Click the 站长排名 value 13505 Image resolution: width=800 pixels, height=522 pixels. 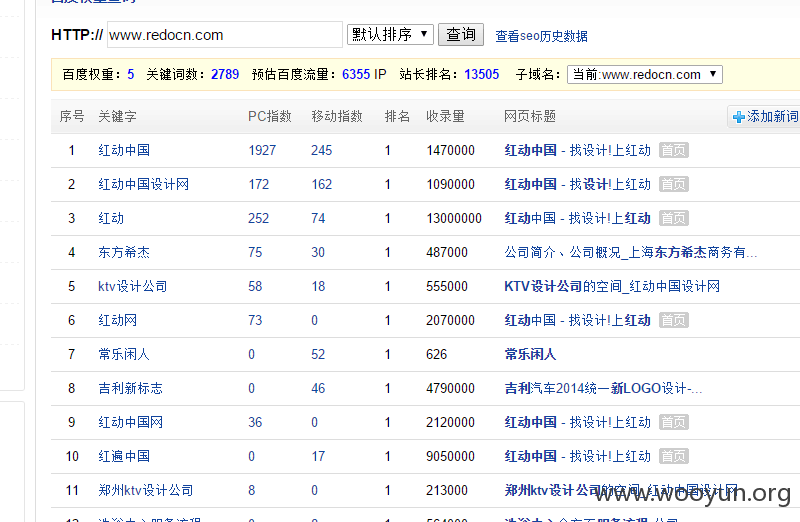tap(482, 74)
